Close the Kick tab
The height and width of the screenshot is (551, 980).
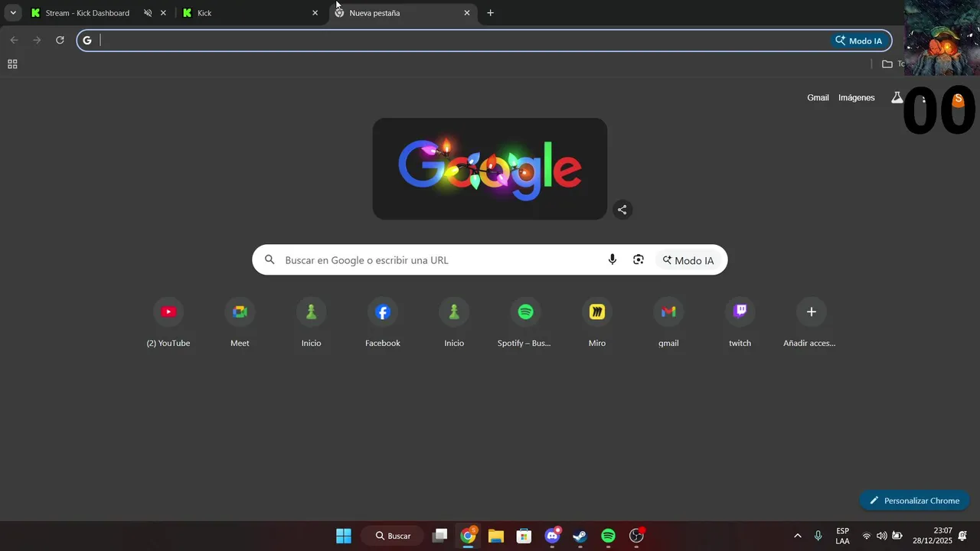tap(315, 13)
